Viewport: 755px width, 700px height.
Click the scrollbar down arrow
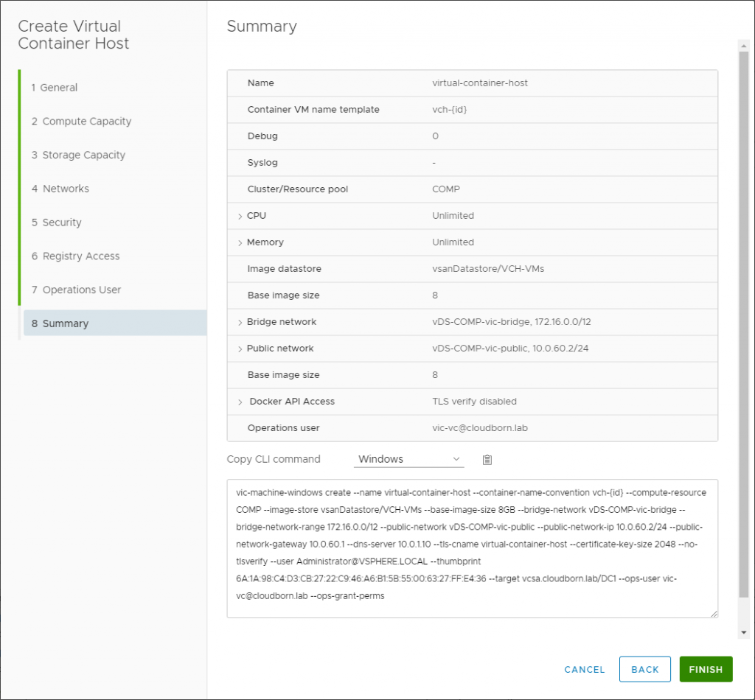click(744, 632)
